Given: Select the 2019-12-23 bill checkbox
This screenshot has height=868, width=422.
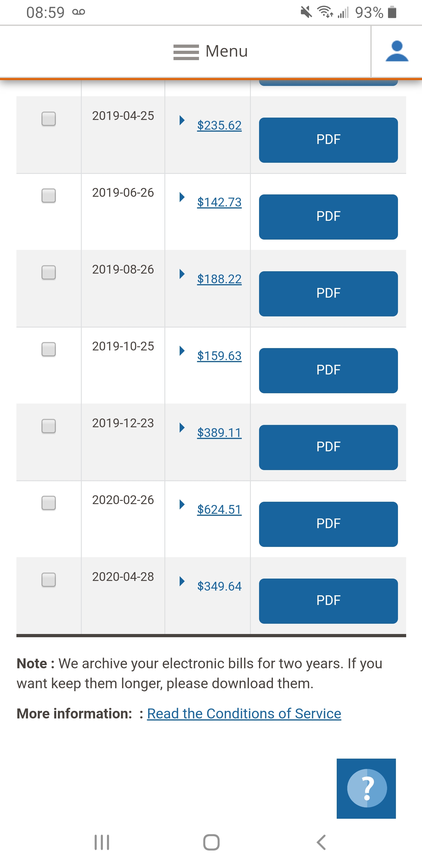Looking at the screenshot, I should (48, 426).
